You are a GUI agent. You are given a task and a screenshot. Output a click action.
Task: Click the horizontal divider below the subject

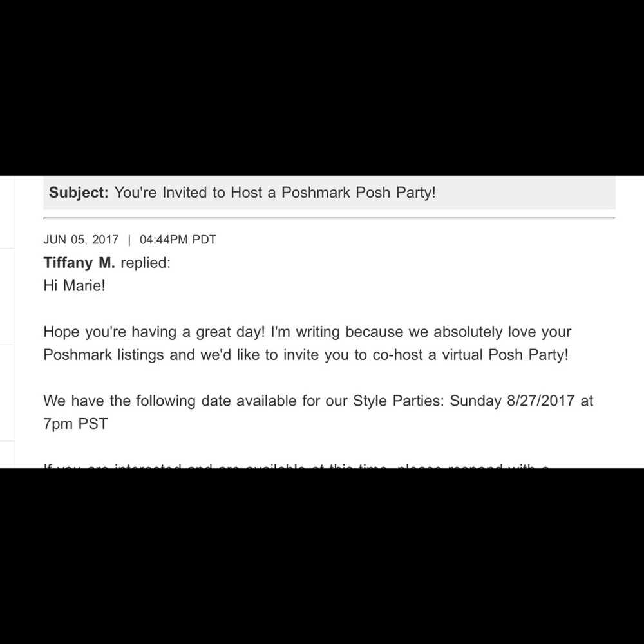pyautogui.click(x=329, y=218)
